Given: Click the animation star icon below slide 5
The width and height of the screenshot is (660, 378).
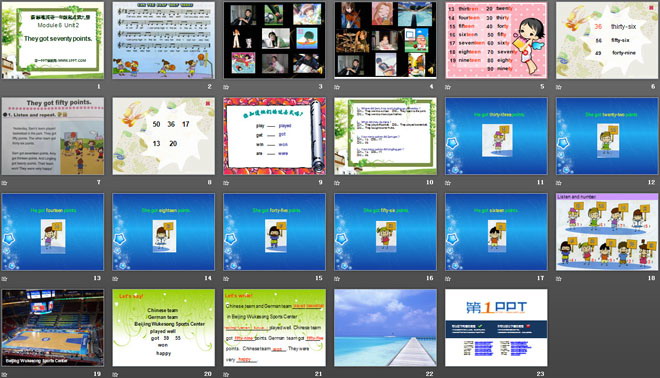Looking at the screenshot, I should [x=448, y=87].
